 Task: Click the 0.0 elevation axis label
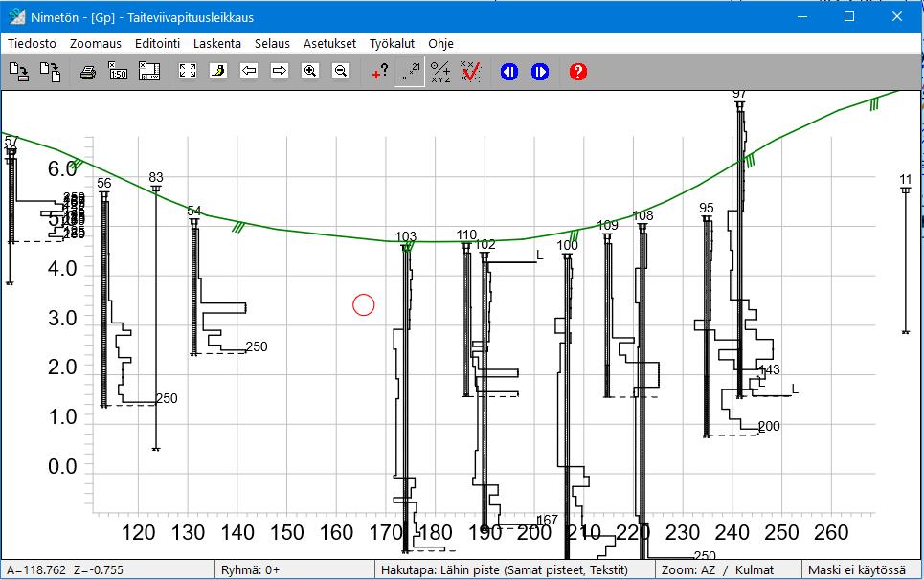(x=62, y=466)
